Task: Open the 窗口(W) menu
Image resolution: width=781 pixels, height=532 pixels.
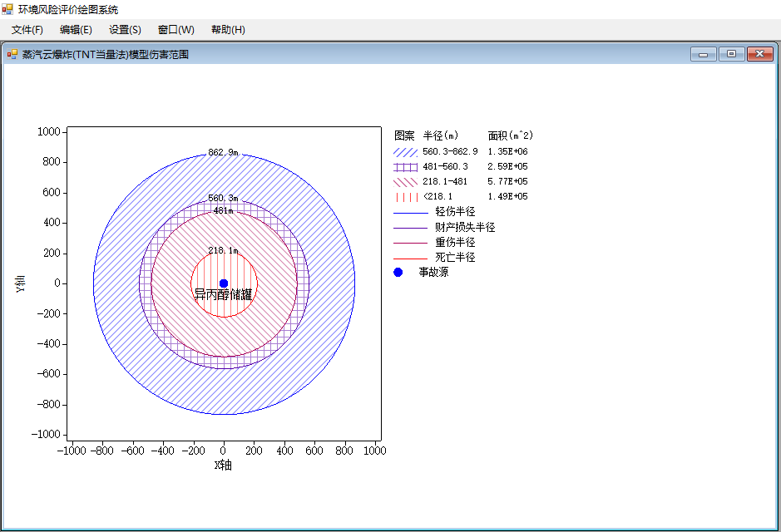Action: click(x=175, y=30)
